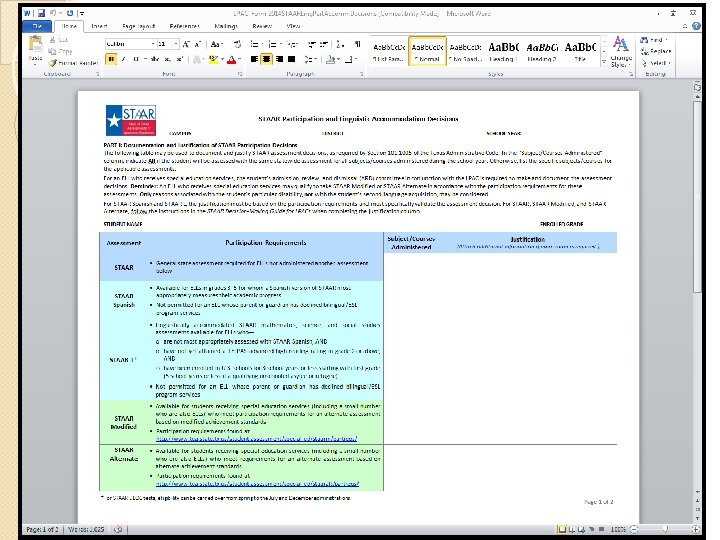
Task: Toggle Show/Hide paragraph marks
Action: 357,45
